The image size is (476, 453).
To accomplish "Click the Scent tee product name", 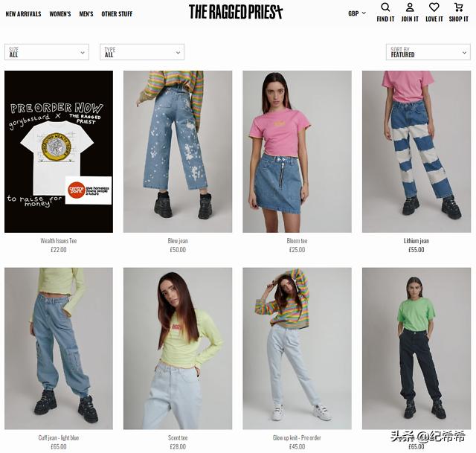I will pos(178,438).
